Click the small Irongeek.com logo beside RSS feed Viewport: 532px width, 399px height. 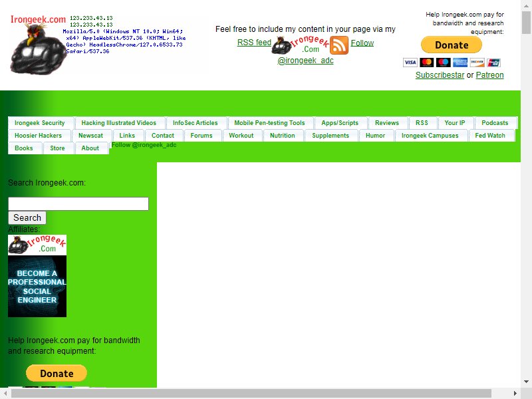click(x=301, y=45)
